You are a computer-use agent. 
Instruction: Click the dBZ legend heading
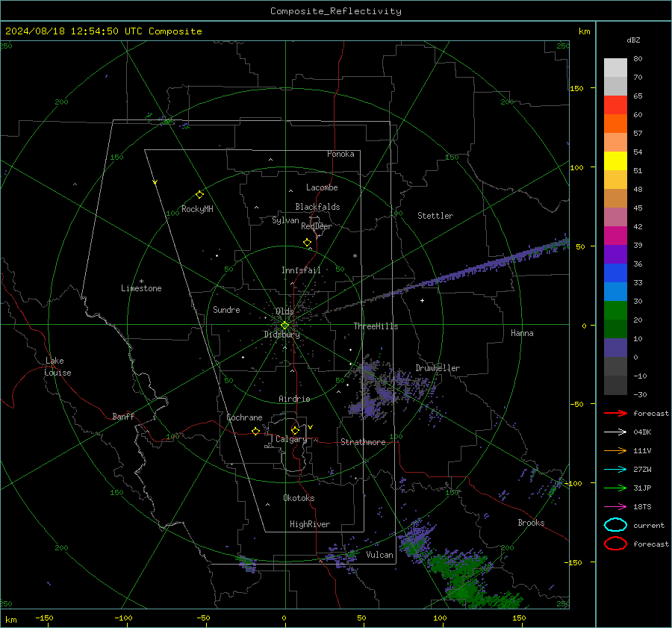coord(633,40)
